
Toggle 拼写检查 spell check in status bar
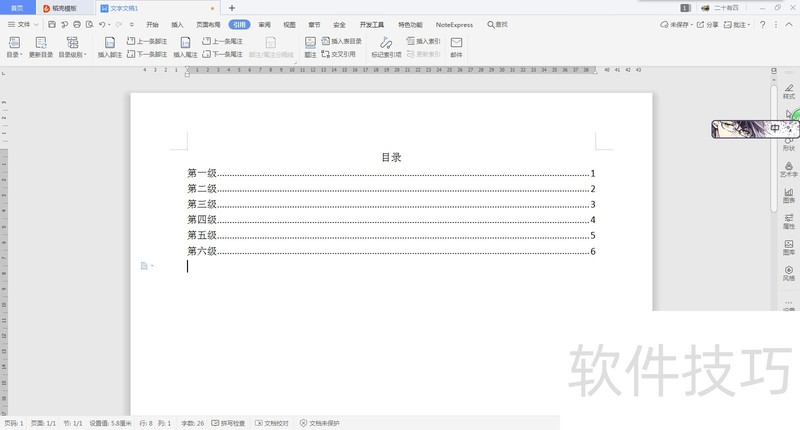pyautogui.click(x=228, y=423)
